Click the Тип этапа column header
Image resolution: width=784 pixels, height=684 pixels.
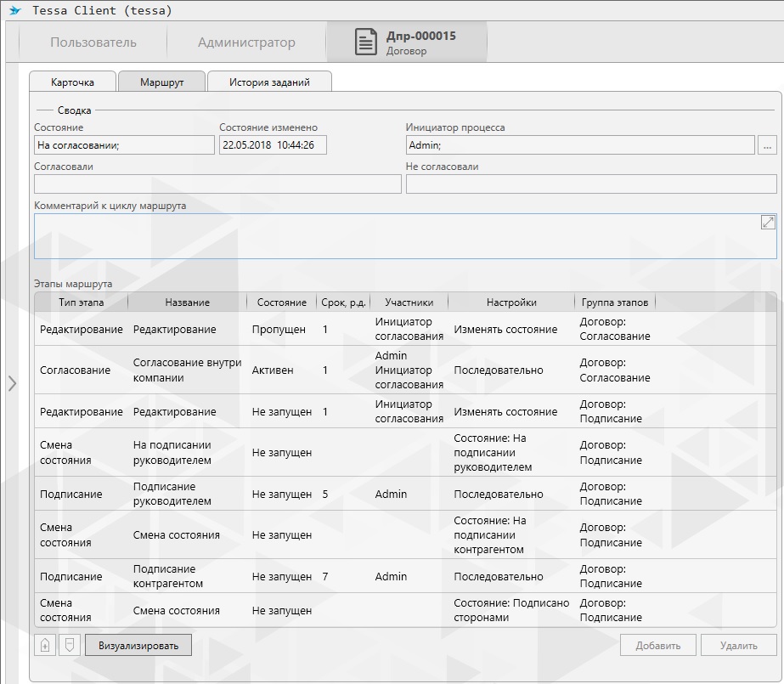[82, 302]
